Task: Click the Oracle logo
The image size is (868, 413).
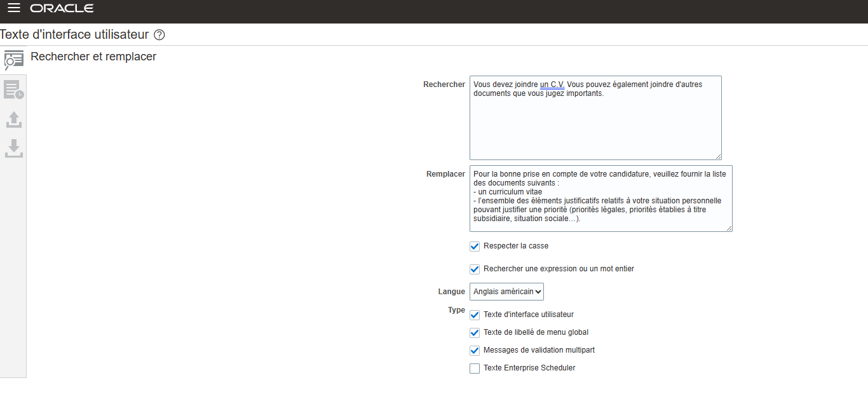Action: [x=62, y=8]
